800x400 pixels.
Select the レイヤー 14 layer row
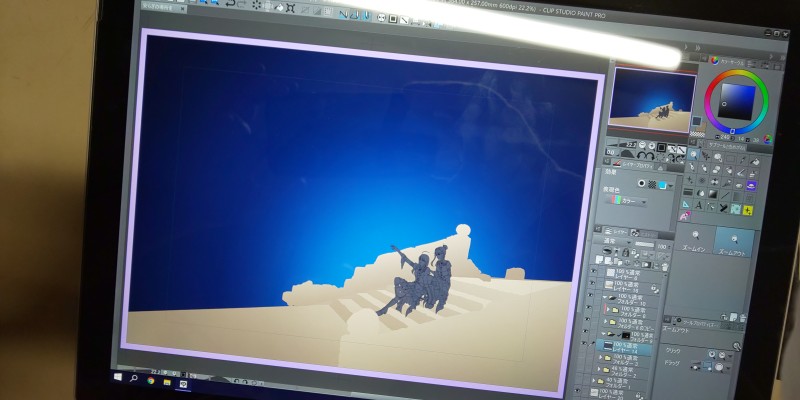click(623, 347)
